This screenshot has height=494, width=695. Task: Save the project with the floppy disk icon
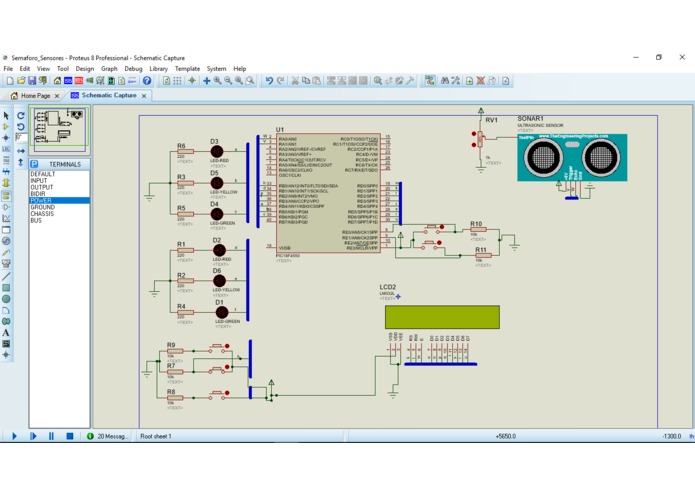click(32, 81)
